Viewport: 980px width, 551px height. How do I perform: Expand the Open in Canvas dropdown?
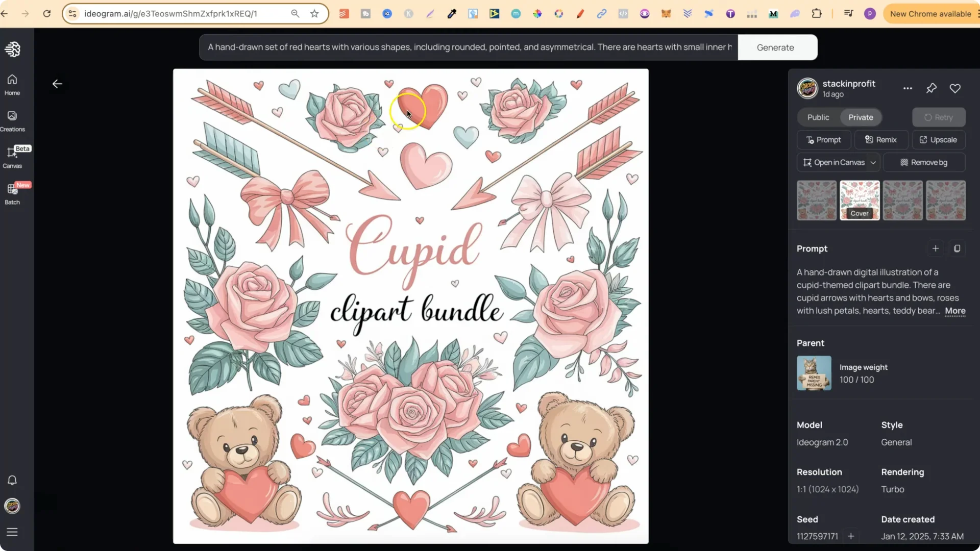[874, 162]
